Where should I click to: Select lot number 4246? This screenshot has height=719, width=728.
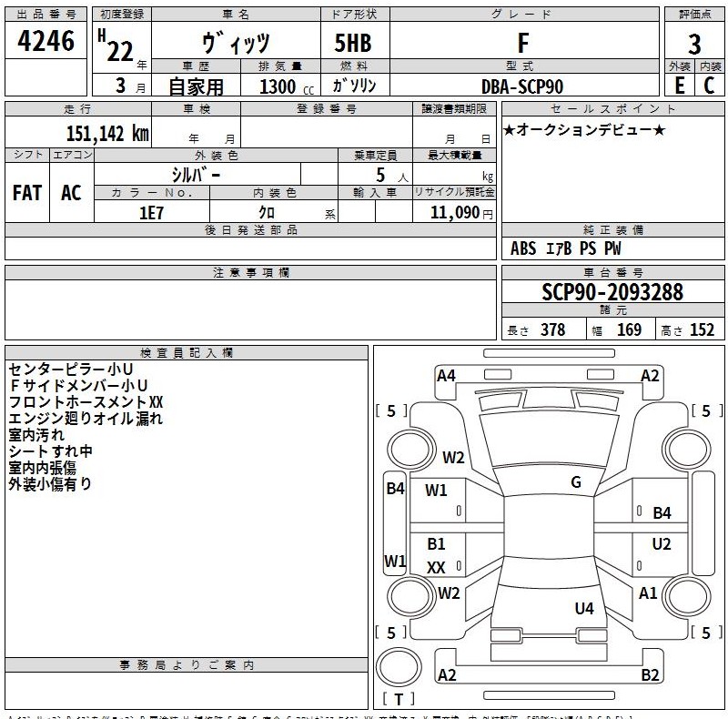tap(45, 40)
